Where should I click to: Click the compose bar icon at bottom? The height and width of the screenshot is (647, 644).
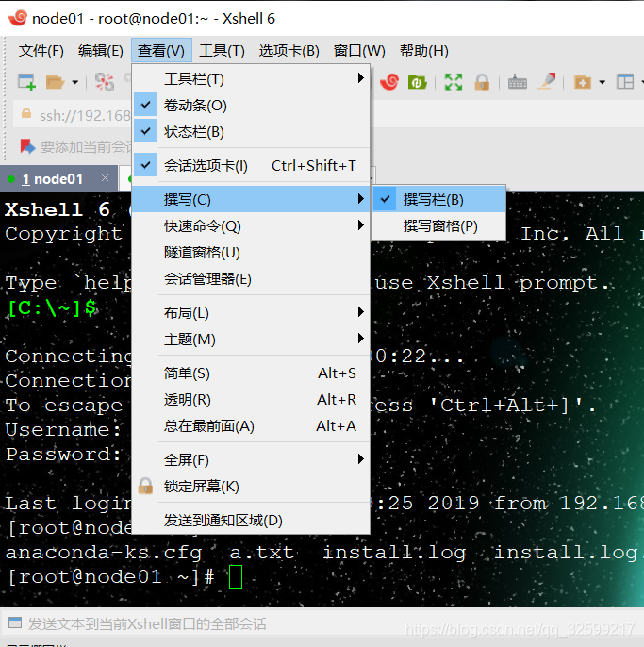(x=15, y=622)
